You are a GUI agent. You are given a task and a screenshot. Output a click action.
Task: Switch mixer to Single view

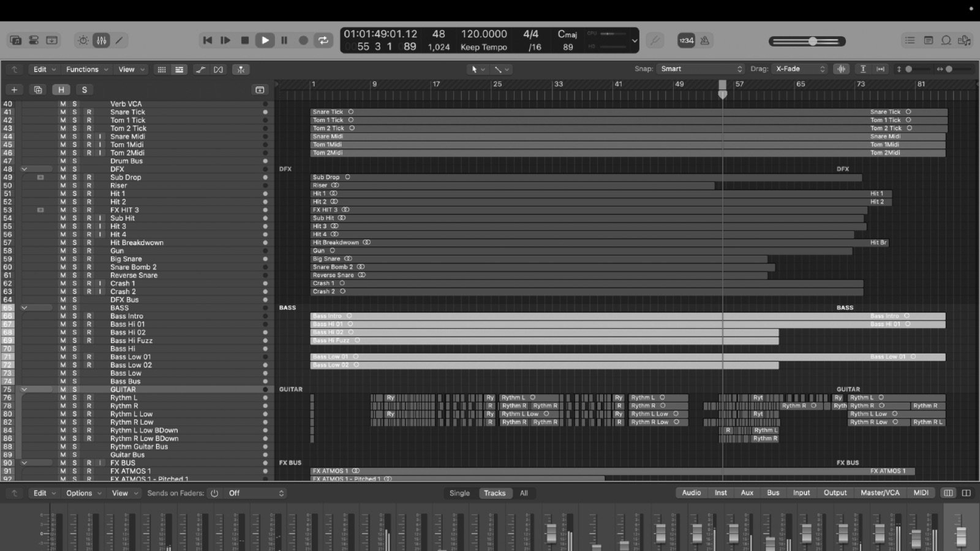pyautogui.click(x=459, y=493)
